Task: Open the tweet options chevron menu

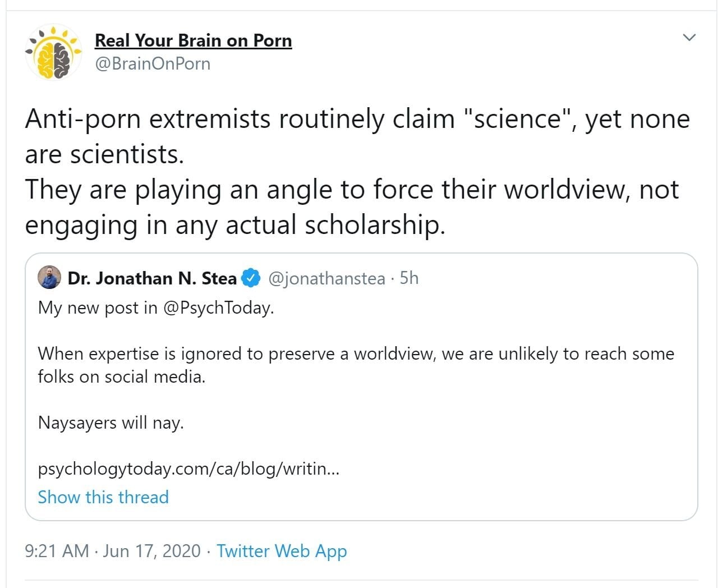Action: 689,38
